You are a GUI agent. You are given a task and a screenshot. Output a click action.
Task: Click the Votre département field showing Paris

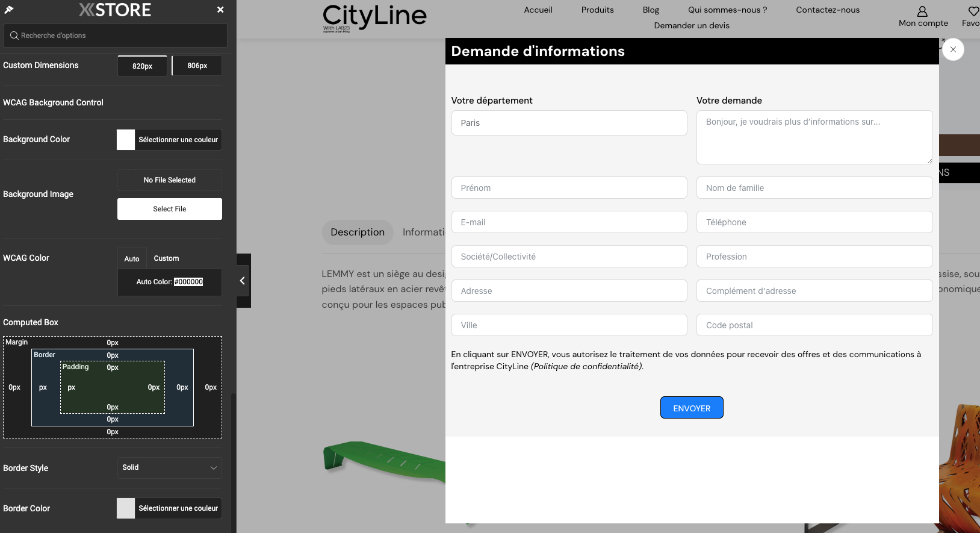(569, 123)
